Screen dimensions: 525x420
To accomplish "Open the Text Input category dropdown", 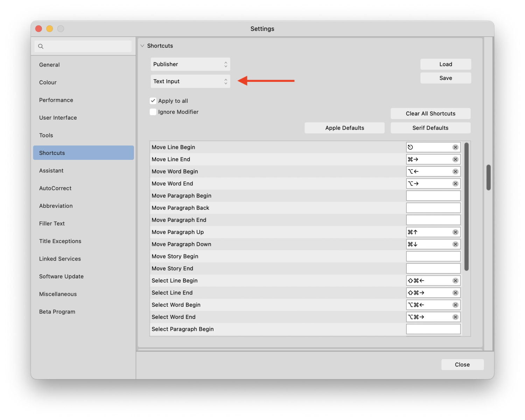I will [190, 81].
